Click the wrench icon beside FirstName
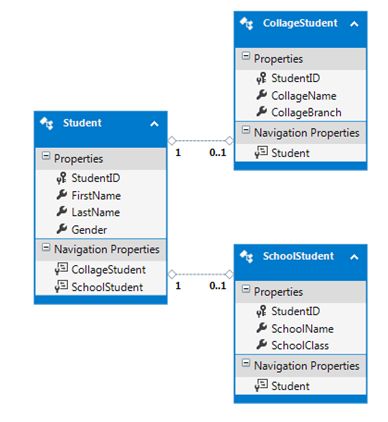Image resolution: width=388 pixels, height=422 pixels. click(x=62, y=195)
